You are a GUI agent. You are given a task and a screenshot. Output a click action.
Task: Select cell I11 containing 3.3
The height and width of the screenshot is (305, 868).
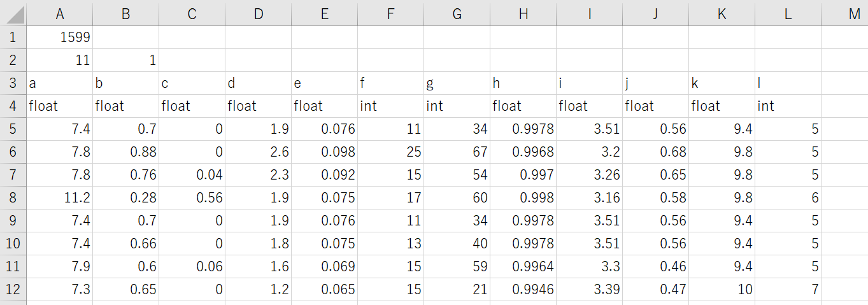pos(589,266)
